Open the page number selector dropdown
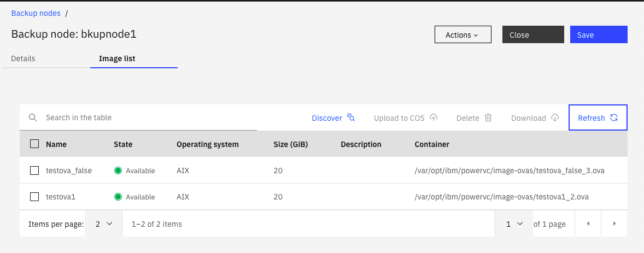This screenshot has height=253, width=644. coord(514,224)
